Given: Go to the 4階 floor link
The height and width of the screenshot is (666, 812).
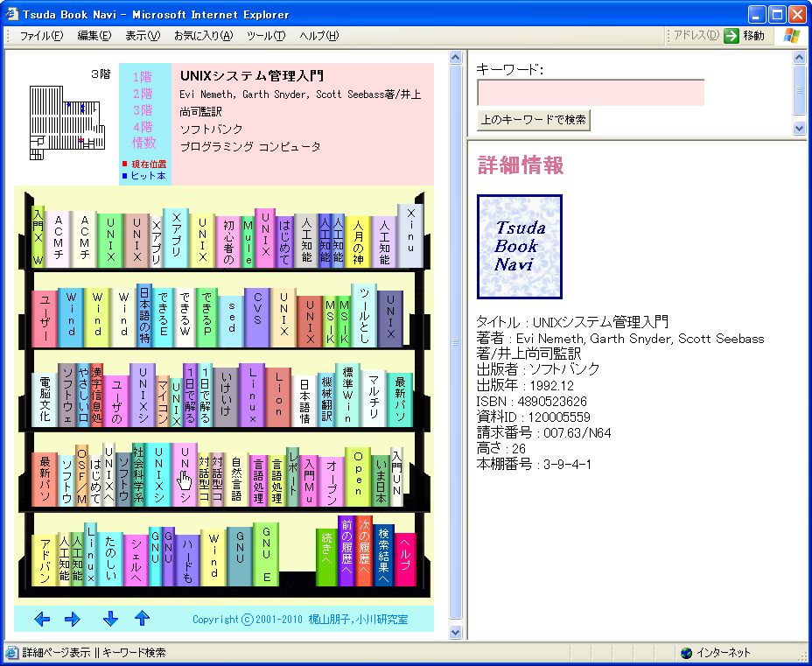Looking at the screenshot, I should pos(143,127).
